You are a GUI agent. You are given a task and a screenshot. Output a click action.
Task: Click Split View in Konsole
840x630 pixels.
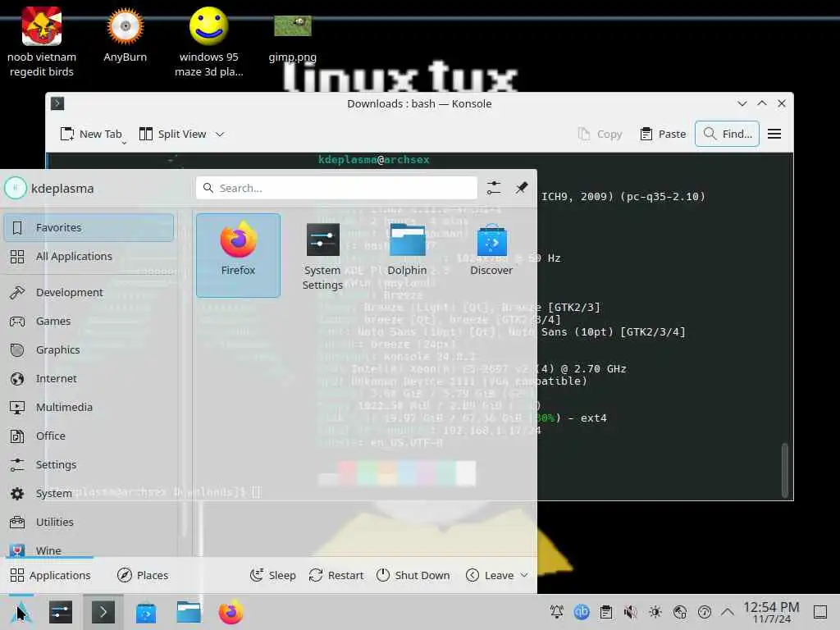[173, 134]
